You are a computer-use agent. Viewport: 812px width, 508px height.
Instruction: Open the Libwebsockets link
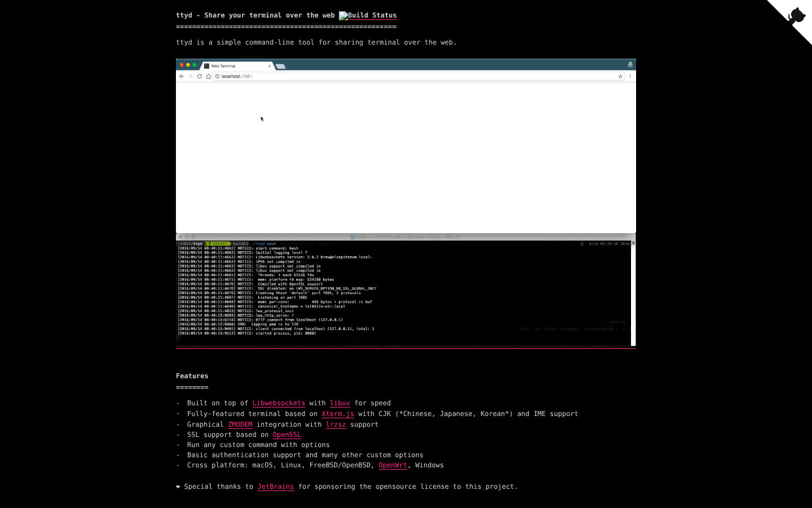(x=279, y=403)
